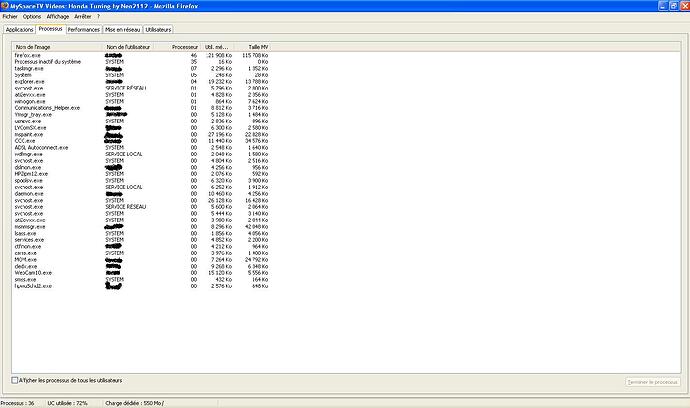Open the Fichier menu
This screenshot has width=690, height=408.
click(x=9, y=17)
